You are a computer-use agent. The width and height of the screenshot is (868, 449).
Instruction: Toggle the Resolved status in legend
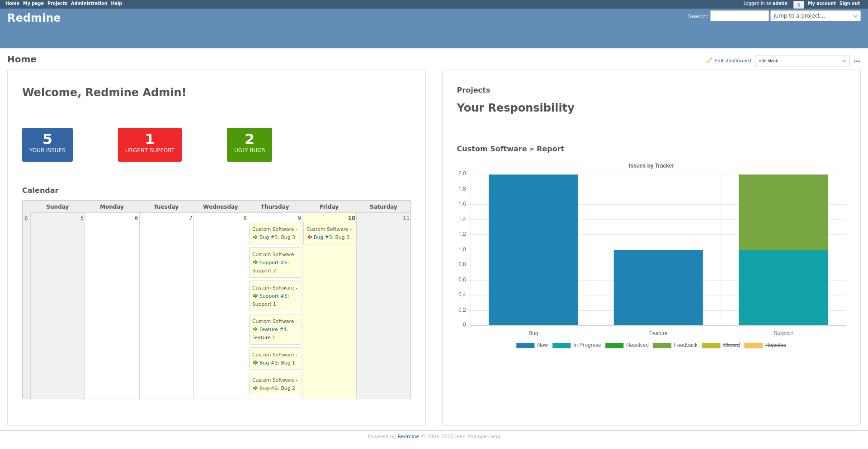click(627, 345)
